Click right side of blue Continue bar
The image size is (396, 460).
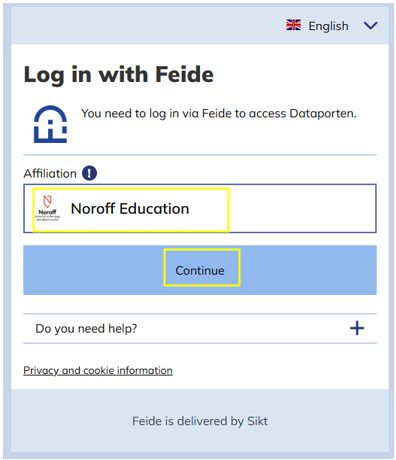pyautogui.click(x=308, y=270)
